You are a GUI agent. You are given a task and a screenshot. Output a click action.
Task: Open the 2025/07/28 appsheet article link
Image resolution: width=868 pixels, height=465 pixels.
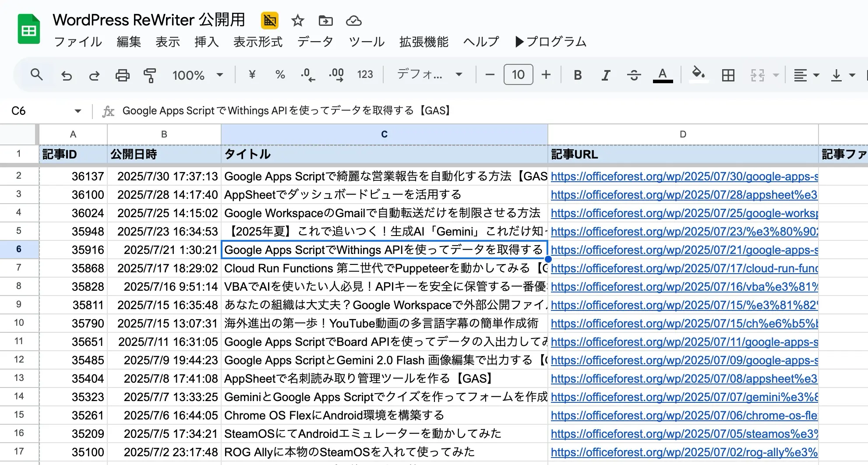[x=684, y=195]
